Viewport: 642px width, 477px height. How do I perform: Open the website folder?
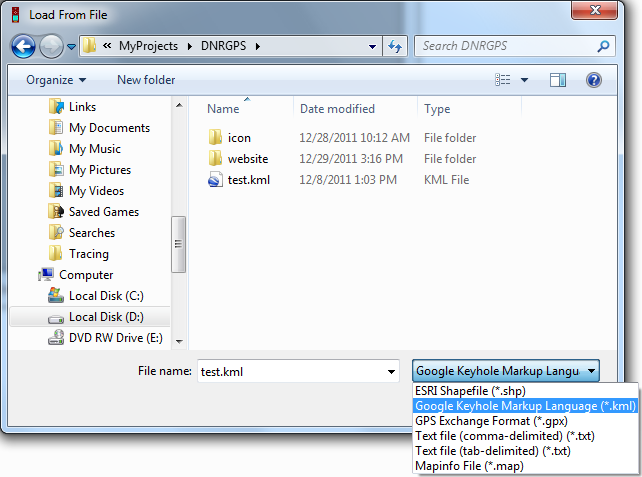pos(247,159)
